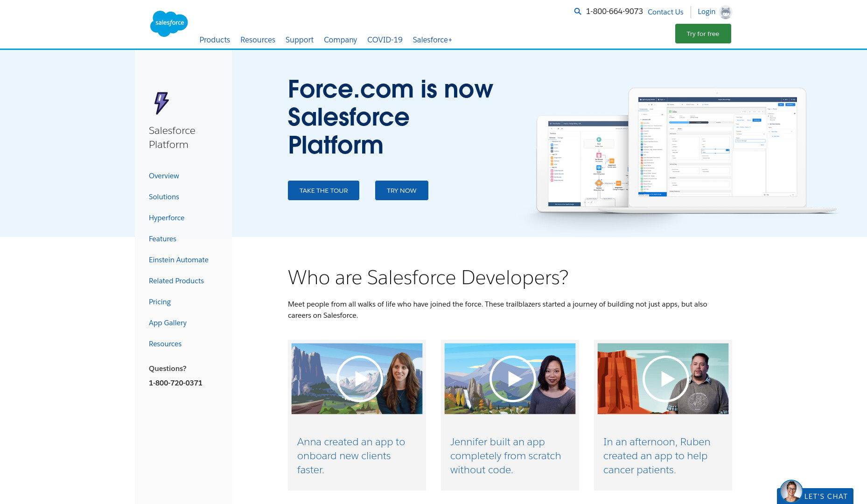The image size is (867, 504).
Task: Play Anna's onboarding app video
Action: point(359,379)
